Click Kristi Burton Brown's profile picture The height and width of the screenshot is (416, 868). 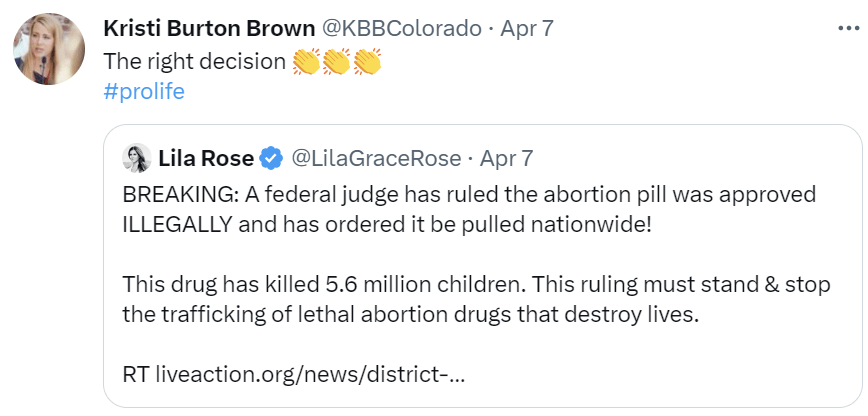coord(47,49)
